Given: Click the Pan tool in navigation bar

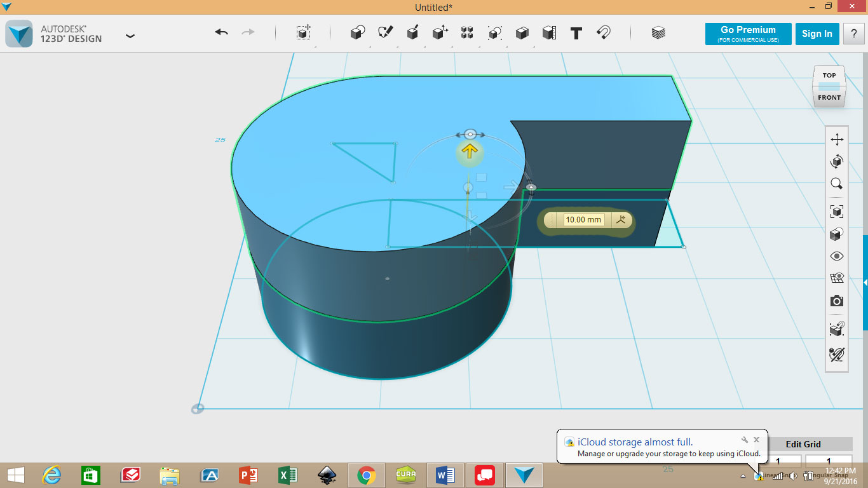Looking at the screenshot, I should pos(837,140).
